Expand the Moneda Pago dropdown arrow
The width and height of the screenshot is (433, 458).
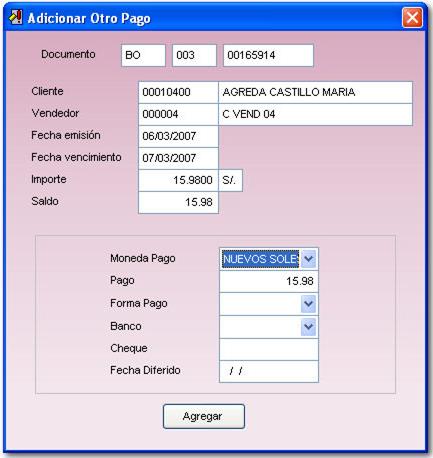(308, 259)
